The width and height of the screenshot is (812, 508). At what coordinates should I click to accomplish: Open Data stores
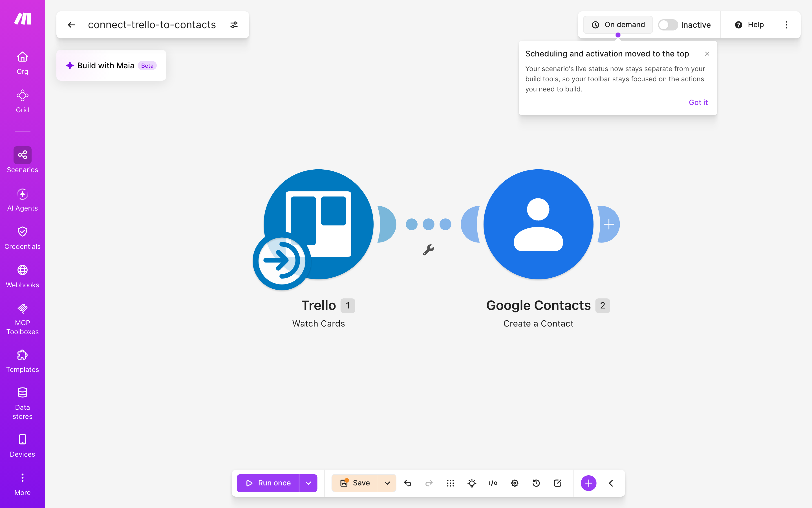click(x=23, y=404)
